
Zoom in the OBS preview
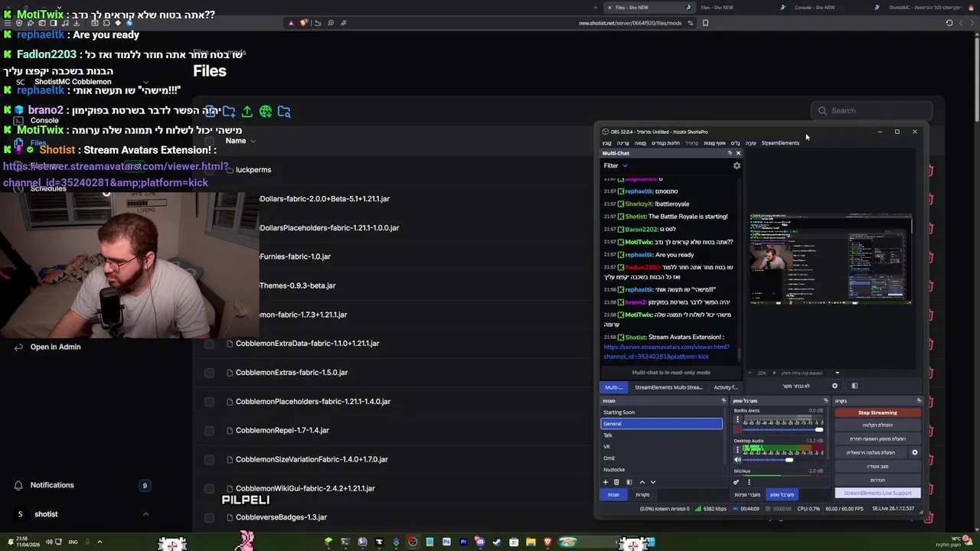[773, 373]
